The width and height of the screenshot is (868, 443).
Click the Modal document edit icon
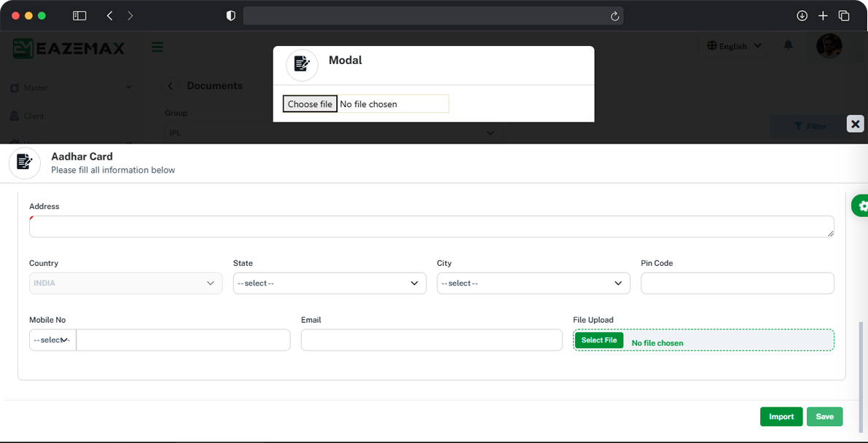[x=302, y=65]
